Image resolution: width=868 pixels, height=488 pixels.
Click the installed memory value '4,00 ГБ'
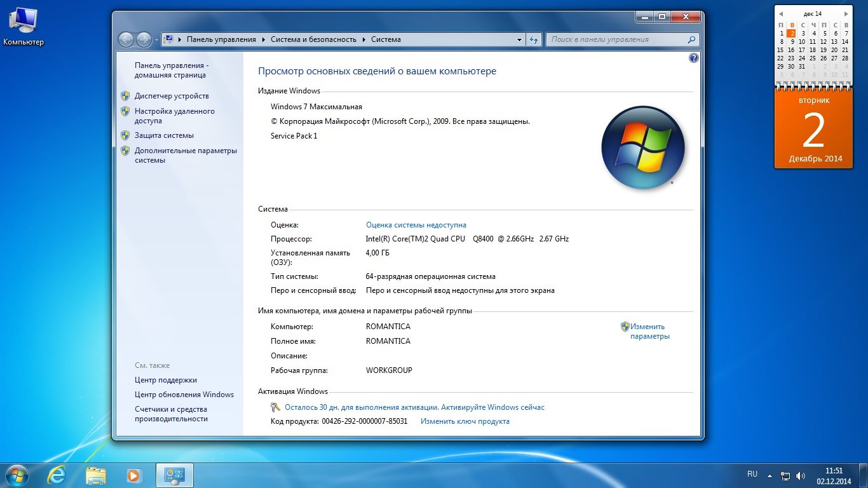[377, 253]
